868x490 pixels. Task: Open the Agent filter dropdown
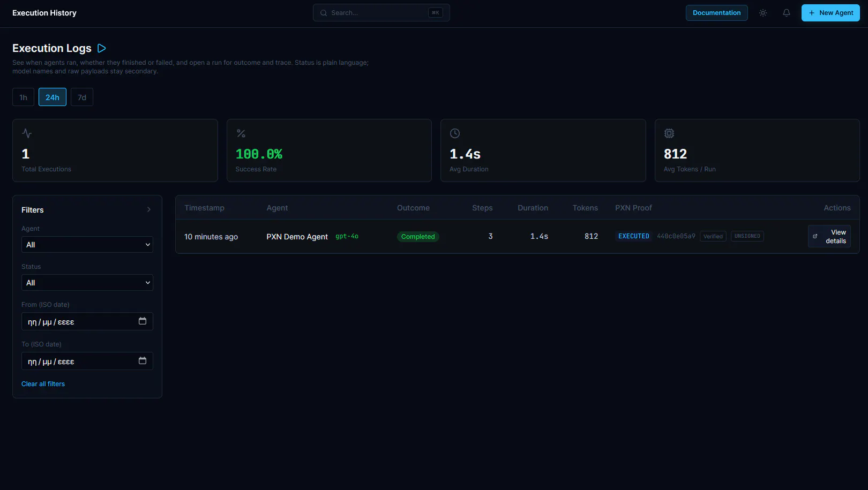click(x=87, y=245)
